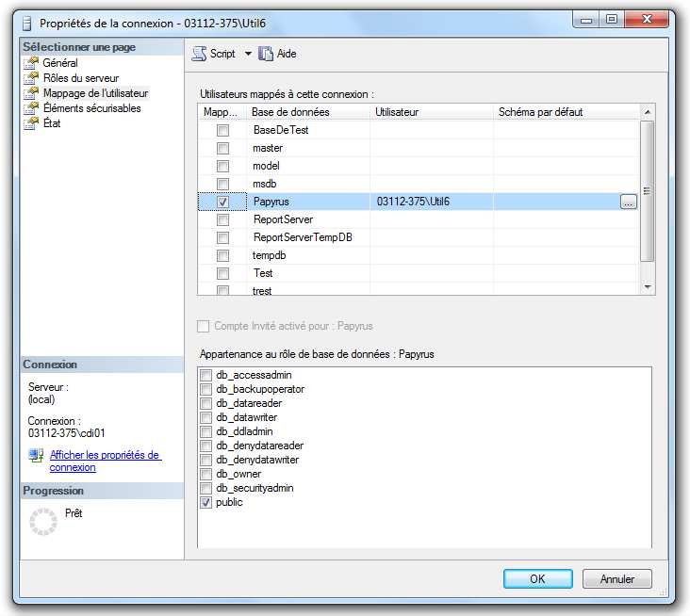Click the Annuler button

[617, 579]
